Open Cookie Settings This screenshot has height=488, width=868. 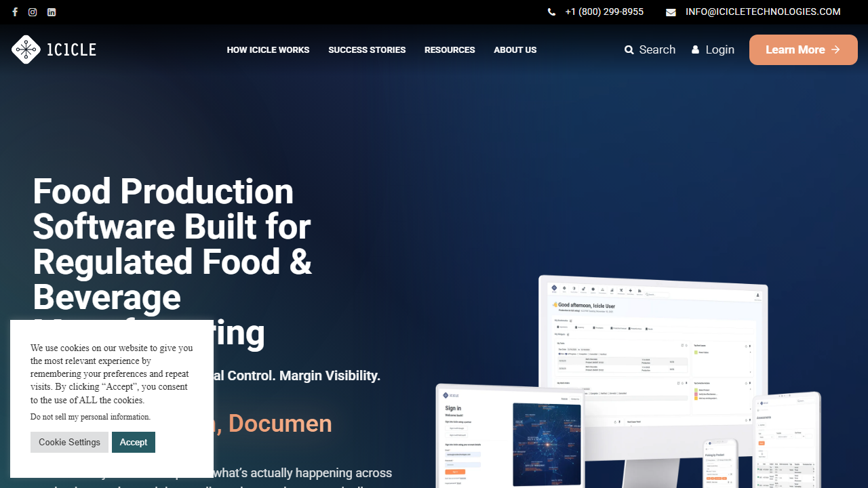tap(69, 442)
